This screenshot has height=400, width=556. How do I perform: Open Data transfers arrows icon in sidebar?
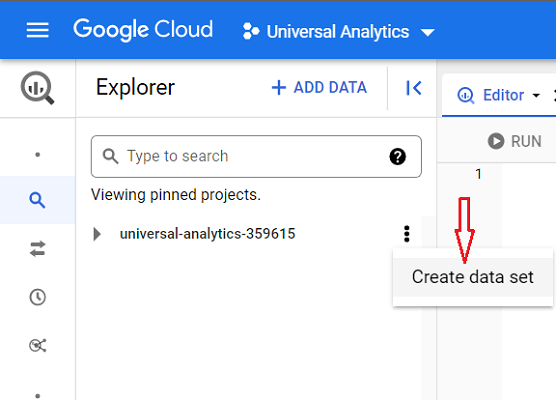coord(37,249)
